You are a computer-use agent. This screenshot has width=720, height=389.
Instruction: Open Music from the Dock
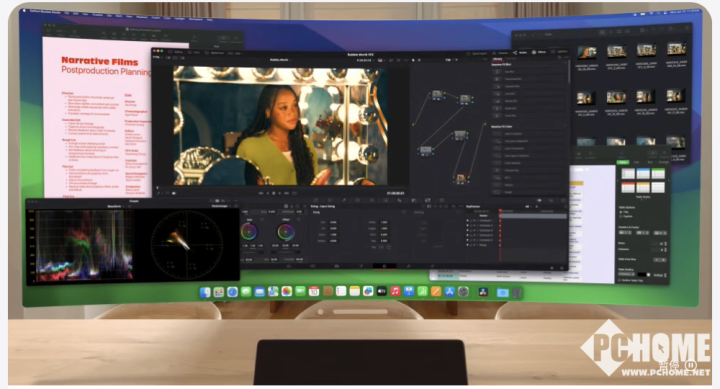coord(395,292)
